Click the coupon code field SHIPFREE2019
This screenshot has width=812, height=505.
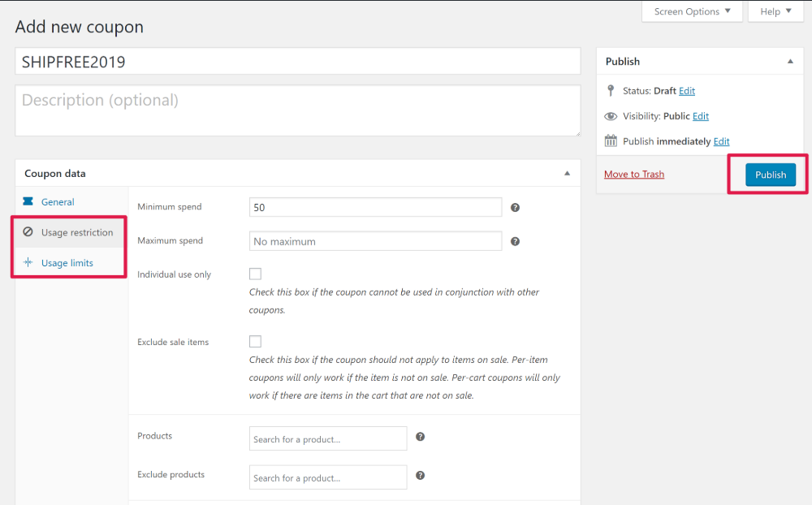[298, 62]
